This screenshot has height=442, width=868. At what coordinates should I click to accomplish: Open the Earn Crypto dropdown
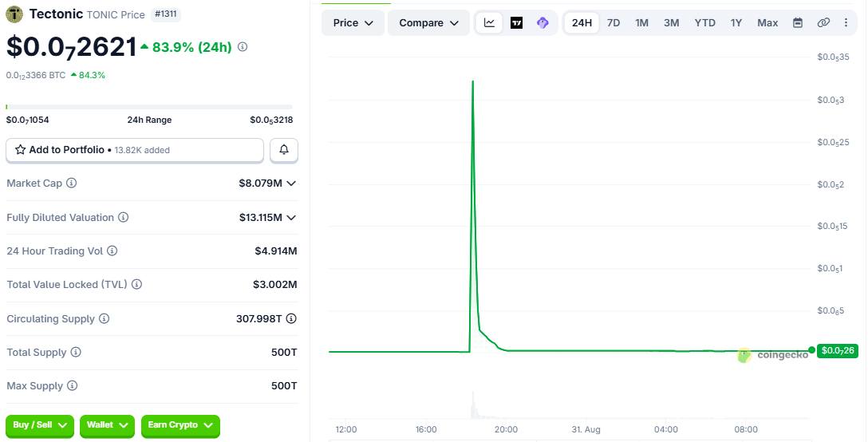pyautogui.click(x=180, y=425)
